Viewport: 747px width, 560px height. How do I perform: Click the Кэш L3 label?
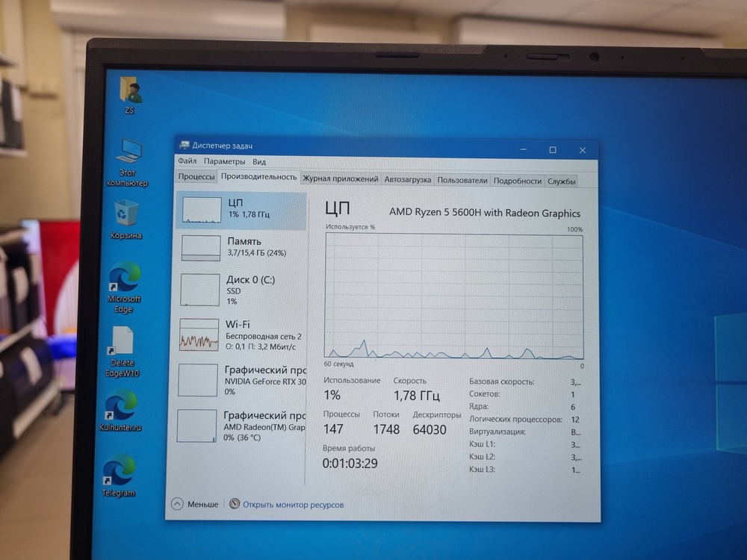[482, 469]
